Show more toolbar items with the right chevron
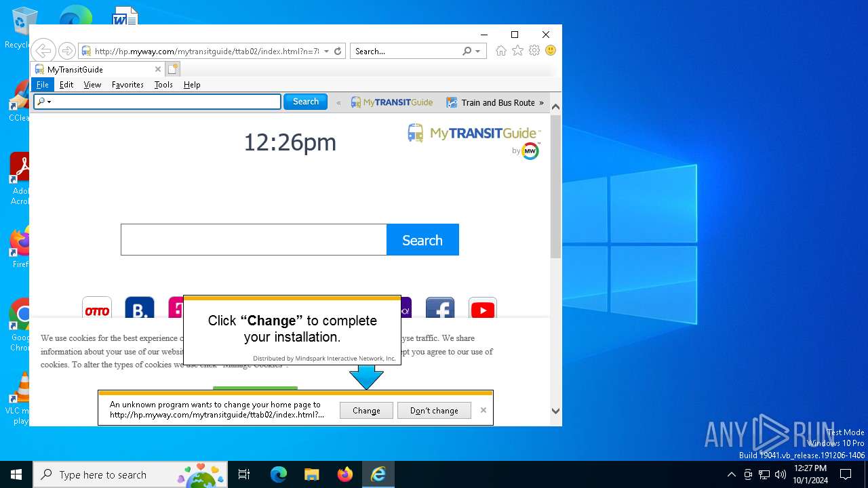This screenshot has height=488, width=868. (541, 102)
